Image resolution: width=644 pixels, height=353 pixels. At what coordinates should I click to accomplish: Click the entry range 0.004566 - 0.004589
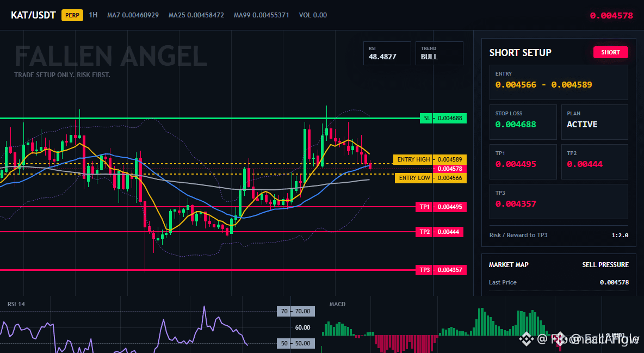click(x=543, y=85)
